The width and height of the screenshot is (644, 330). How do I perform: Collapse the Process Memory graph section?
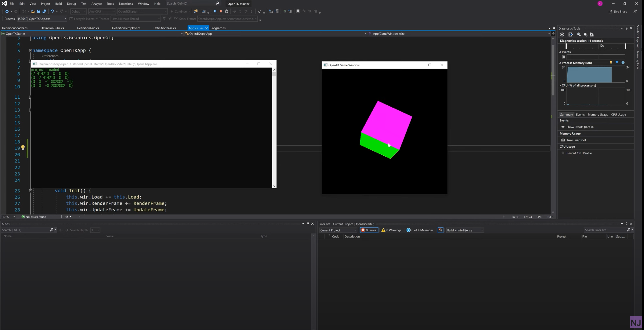click(x=560, y=63)
